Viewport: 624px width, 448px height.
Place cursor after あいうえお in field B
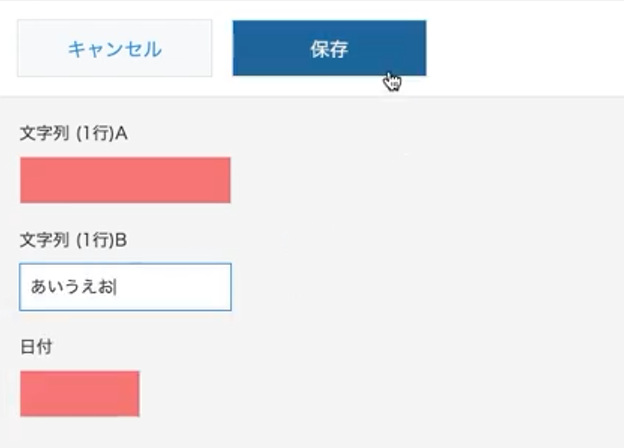tap(115, 287)
